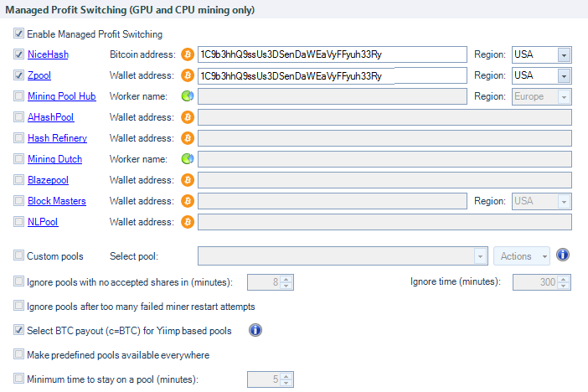Click the Bitcoin icon in the Zpool row
The width and height of the screenshot is (588, 392).
(x=188, y=75)
